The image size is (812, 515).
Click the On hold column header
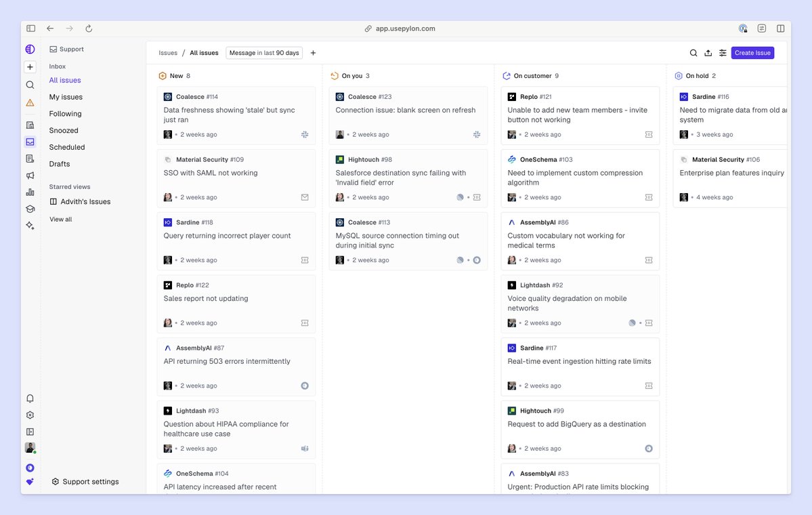696,76
